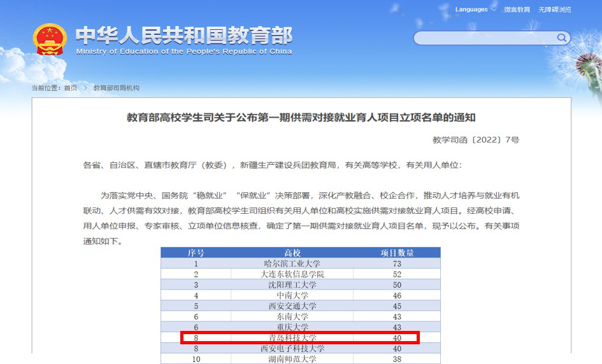Focus the site search input box

(484, 38)
